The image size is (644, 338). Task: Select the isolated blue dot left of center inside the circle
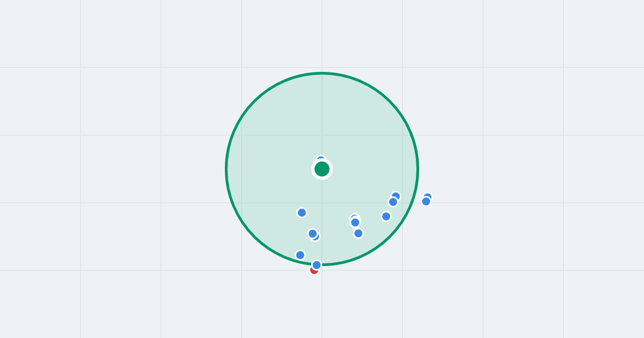click(302, 212)
